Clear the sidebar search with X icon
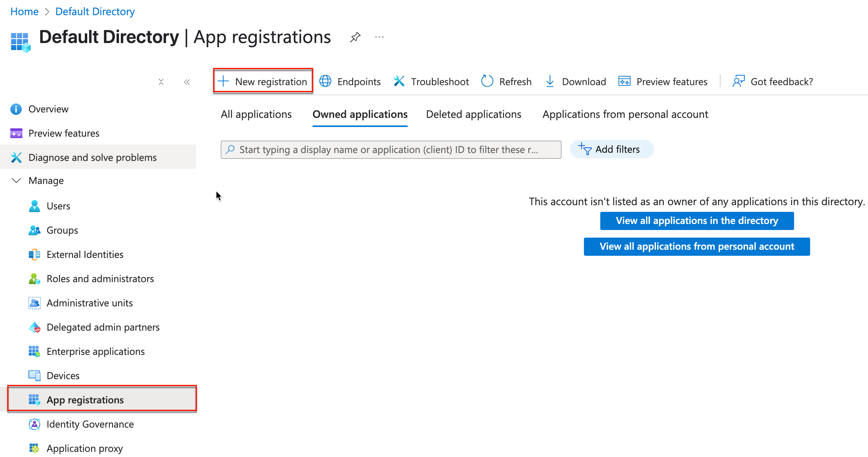Image resolution: width=868 pixels, height=457 pixels. (x=161, y=82)
